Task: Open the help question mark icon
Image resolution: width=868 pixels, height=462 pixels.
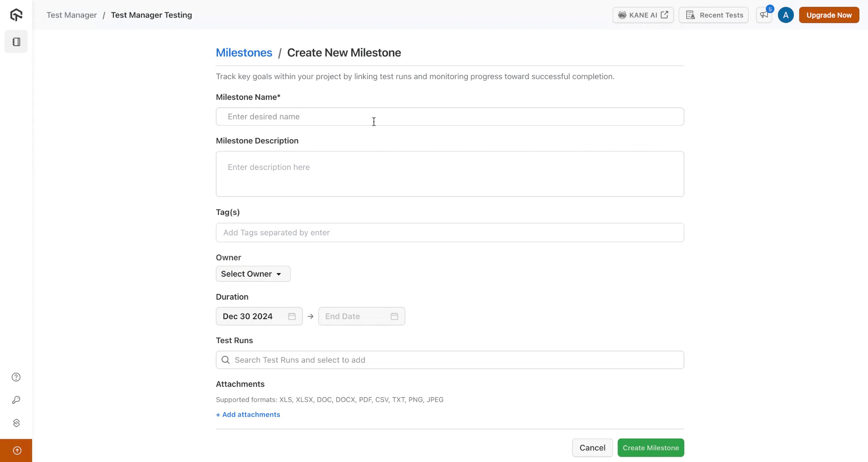Action: tap(16, 377)
